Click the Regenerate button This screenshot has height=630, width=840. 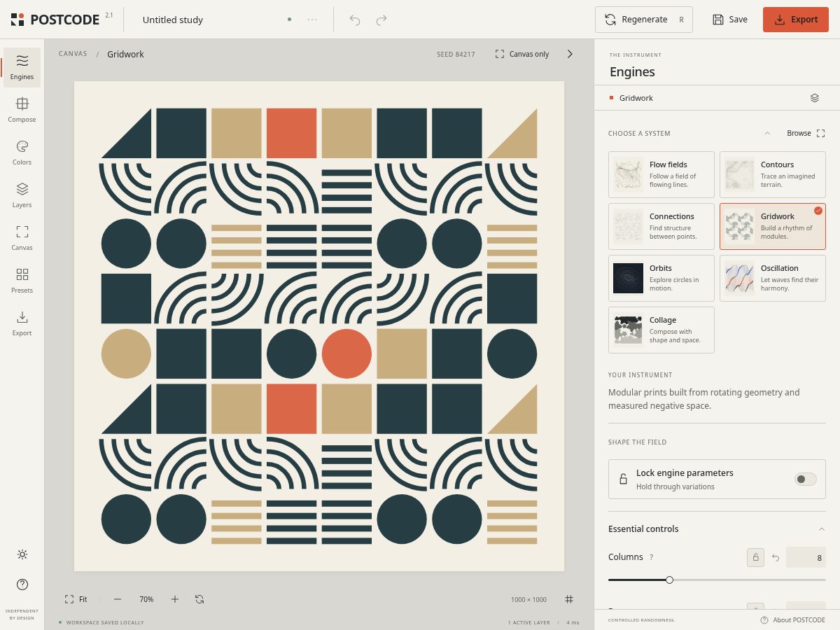click(x=644, y=20)
